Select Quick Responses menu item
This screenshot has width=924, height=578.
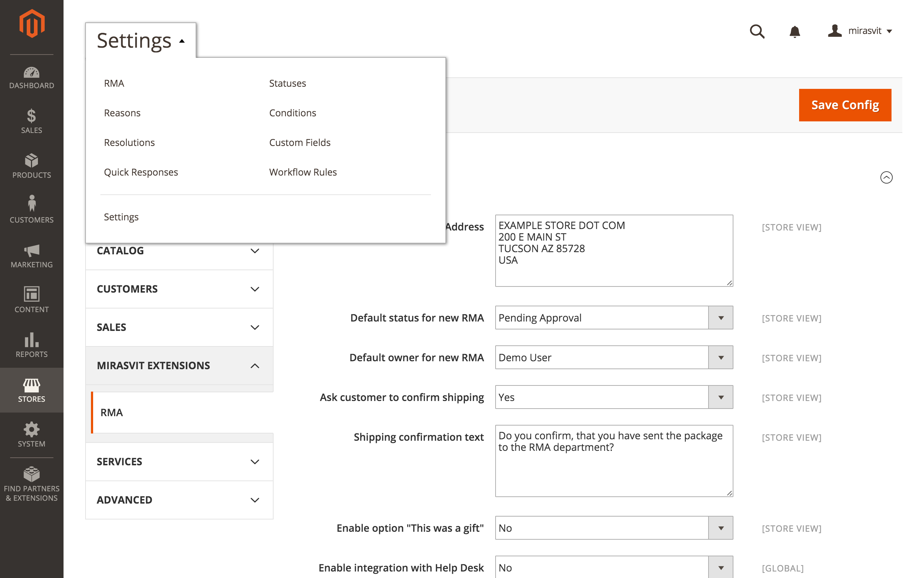[x=141, y=172]
